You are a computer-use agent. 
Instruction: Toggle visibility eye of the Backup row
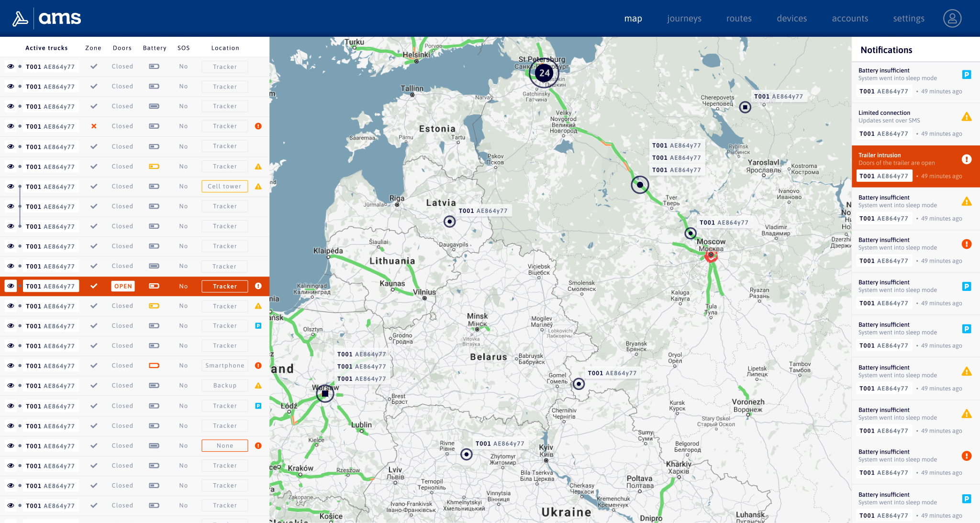pyautogui.click(x=11, y=386)
